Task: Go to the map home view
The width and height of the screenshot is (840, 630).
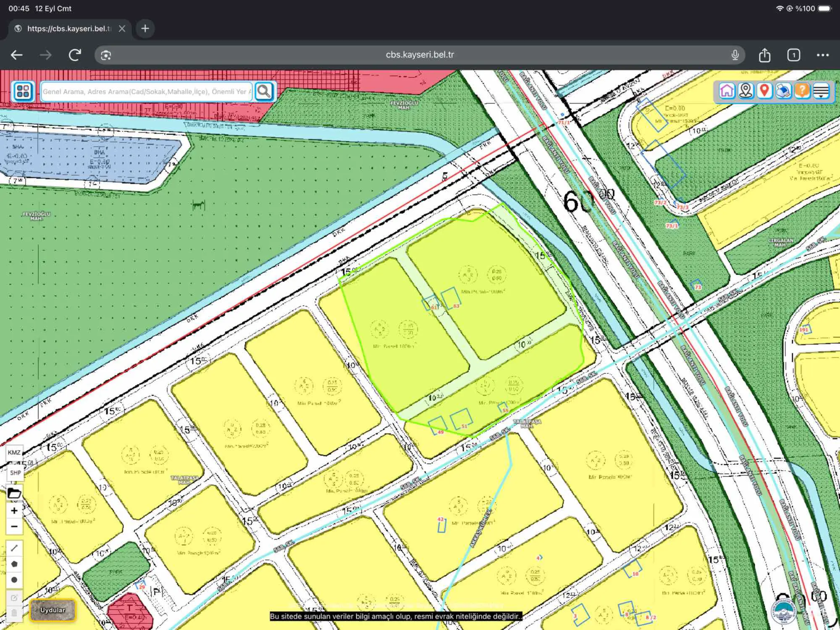Action: (727, 91)
